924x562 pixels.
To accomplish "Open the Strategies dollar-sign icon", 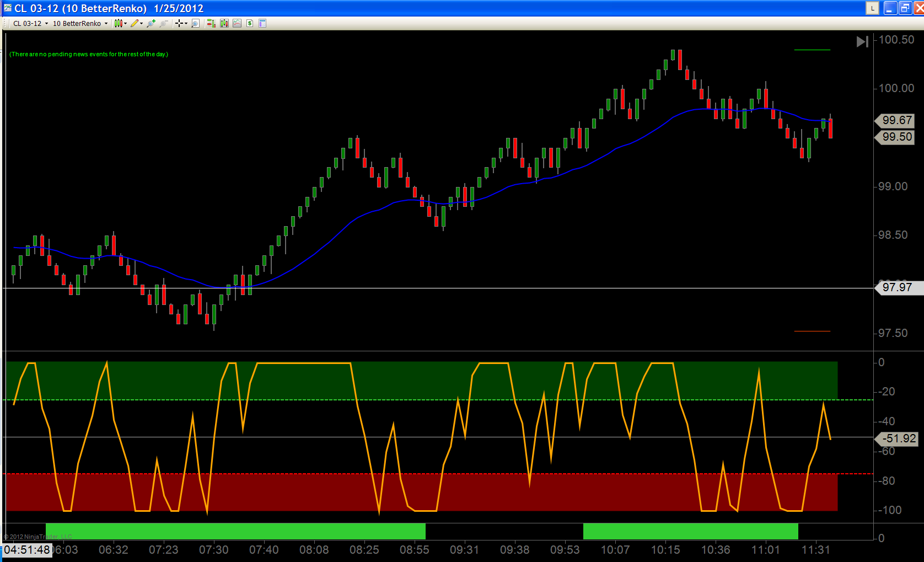I will click(250, 23).
